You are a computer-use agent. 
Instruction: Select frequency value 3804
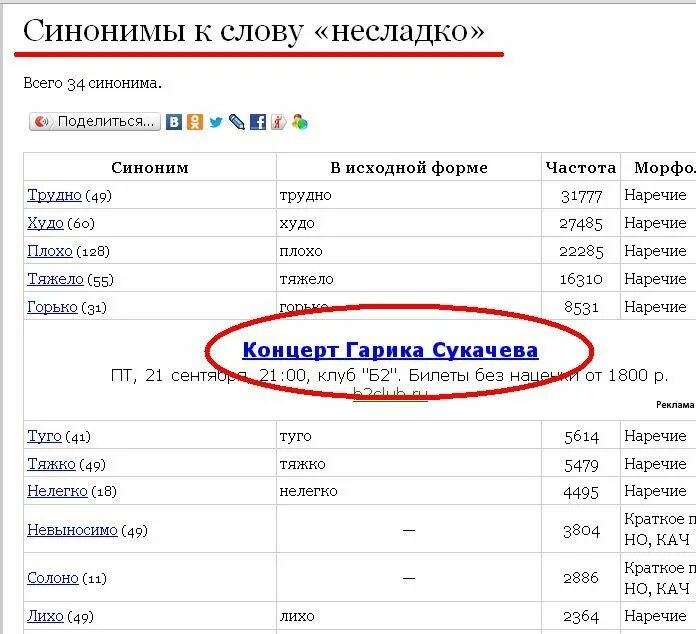pyautogui.click(x=581, y=531)
